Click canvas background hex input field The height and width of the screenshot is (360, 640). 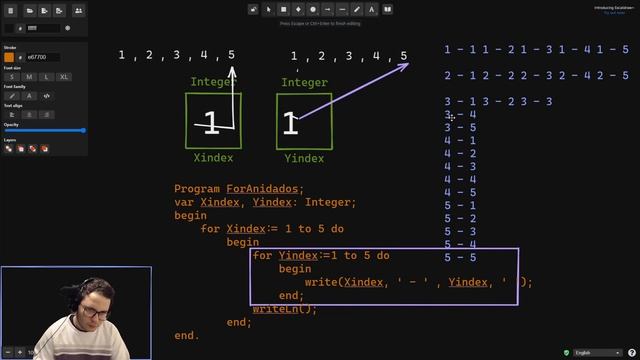click(x=43, y=28)
